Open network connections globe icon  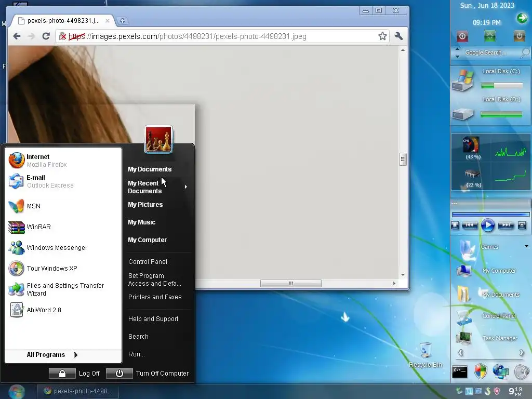point(501,371)
